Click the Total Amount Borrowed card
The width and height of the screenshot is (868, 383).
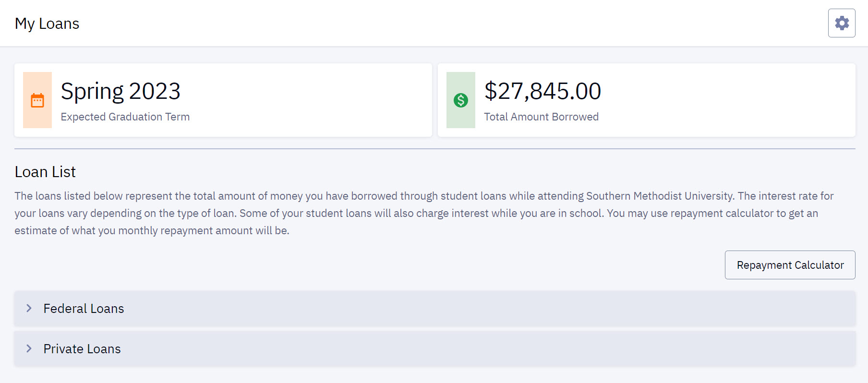click(x=647, y=100)
